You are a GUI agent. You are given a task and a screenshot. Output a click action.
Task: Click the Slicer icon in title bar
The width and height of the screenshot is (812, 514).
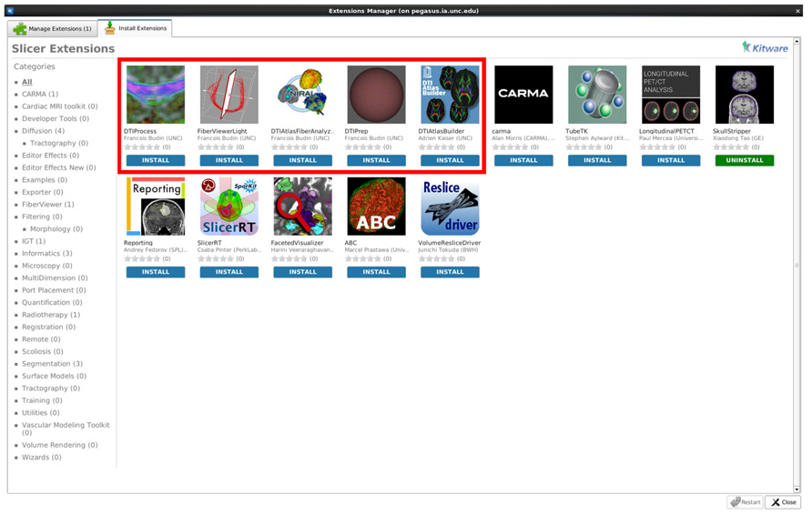pyautogui.click(x=10, y=10)
